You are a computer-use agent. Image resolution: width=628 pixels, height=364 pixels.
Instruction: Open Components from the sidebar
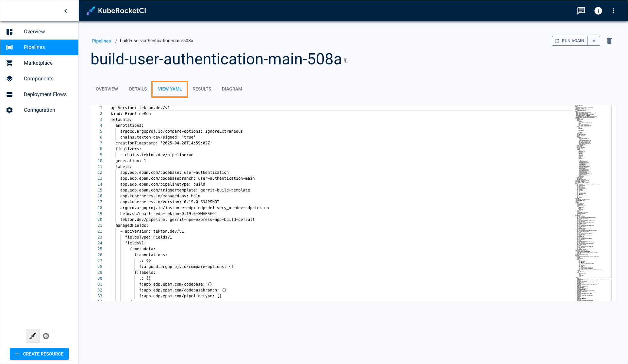coord(39,78)
